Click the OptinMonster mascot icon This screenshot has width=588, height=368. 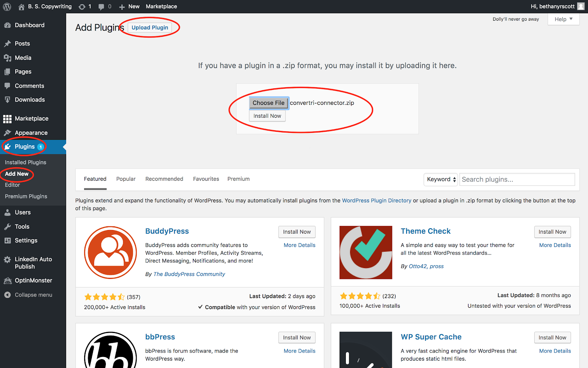click(7, 281)
